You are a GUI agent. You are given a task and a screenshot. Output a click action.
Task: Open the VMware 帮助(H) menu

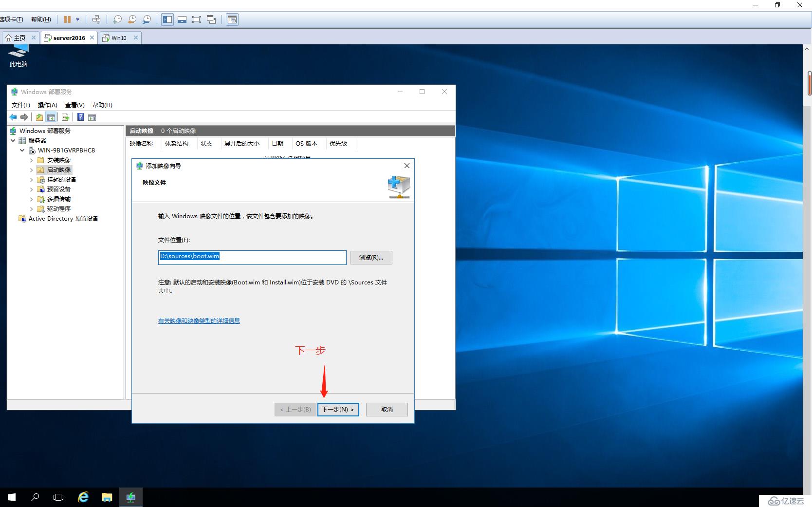coord(41,19)
